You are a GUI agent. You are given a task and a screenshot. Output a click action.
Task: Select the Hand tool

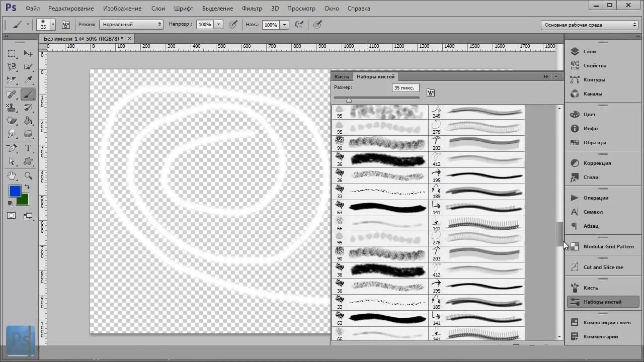coord(12,175)
